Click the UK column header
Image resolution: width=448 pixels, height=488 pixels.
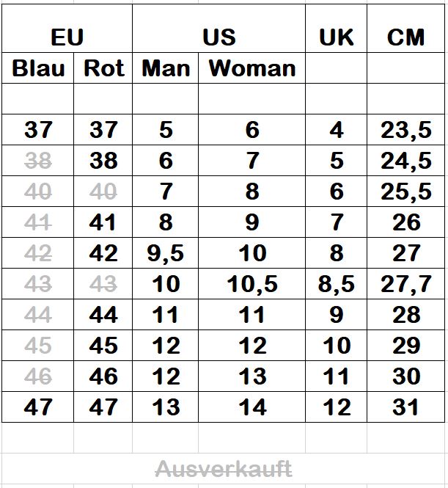(x=336, y=29)
